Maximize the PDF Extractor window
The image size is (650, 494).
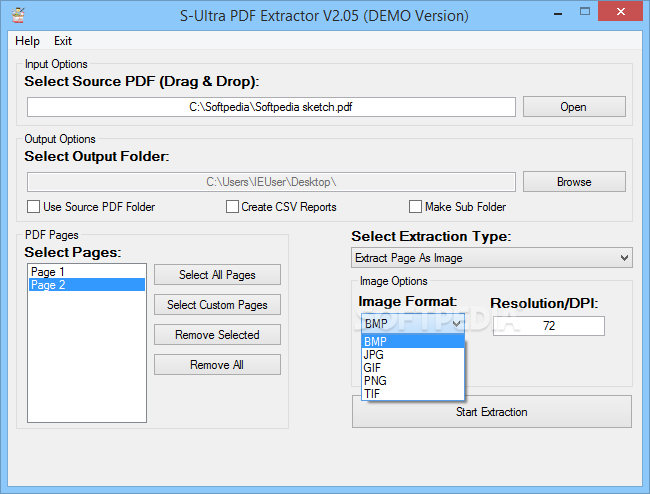[585, 12]
